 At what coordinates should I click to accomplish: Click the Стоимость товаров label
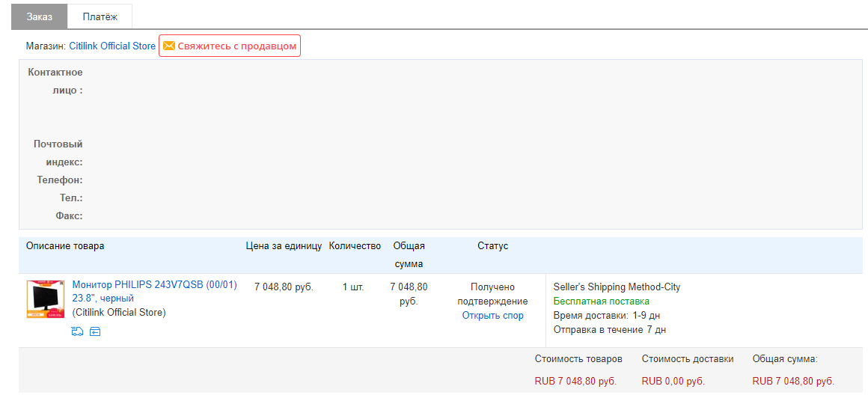click(578, 359)
